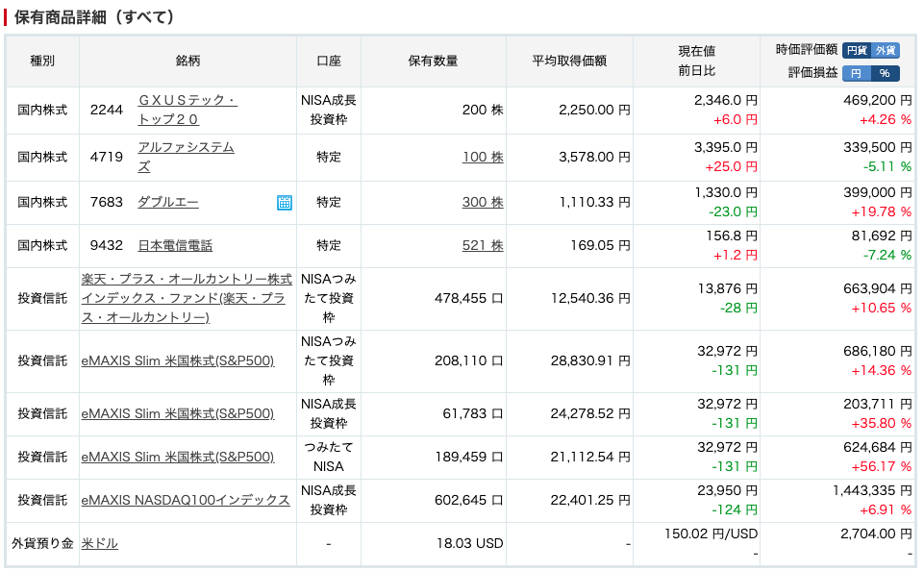
Task: Click the +35.80 % gain value
Action: [881, 424]
